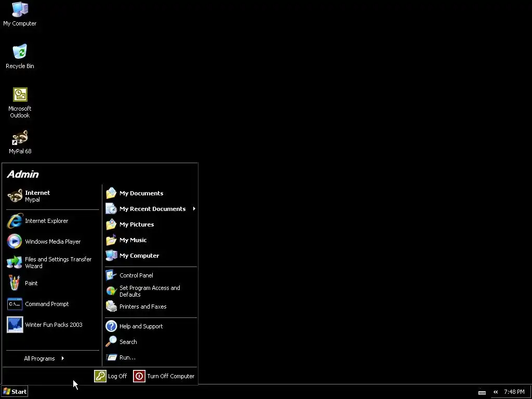The width and height of the screenshot is (532, 399).
Task: Click Set Program Access and Defaults text
Action: pyautogui.click(x=150, y=291)
